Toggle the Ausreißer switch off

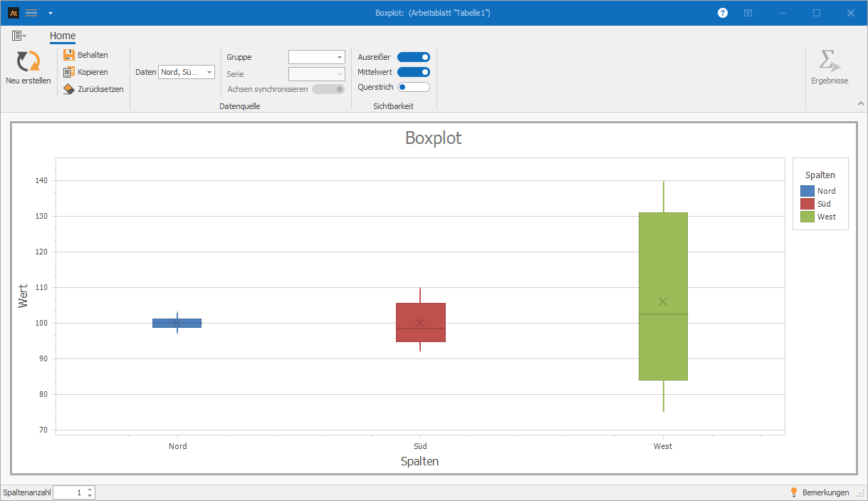[x=414, y=57]
